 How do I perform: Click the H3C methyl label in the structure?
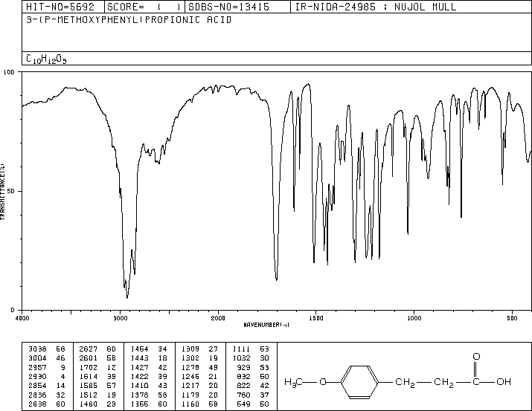coord(293,382)
